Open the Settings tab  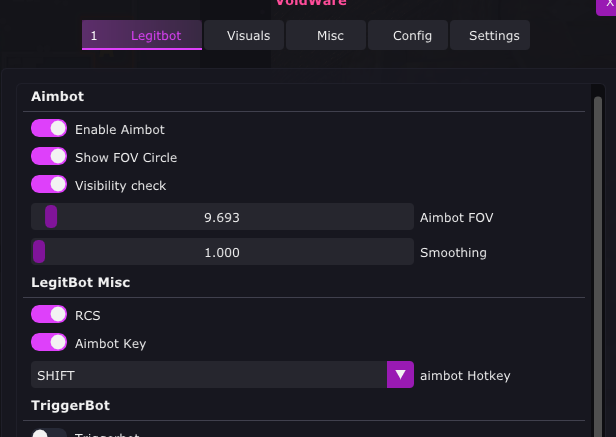pyautogui.click(x=493, y=36)
